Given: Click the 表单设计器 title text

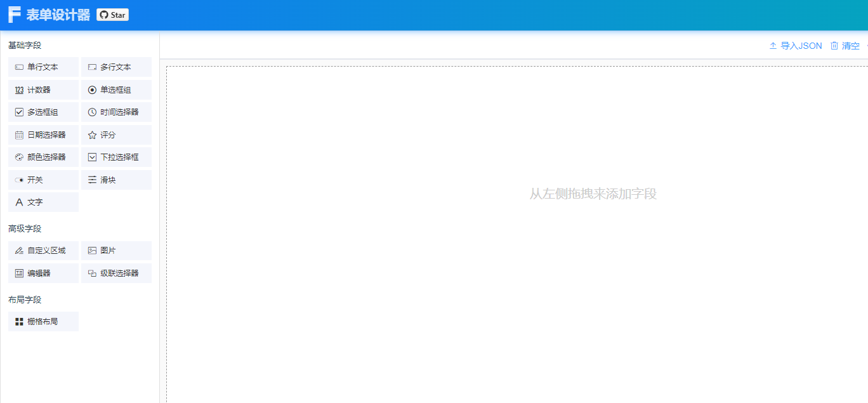Looking at the screenshot, I should pyautogui.click(x=58, y=15).
